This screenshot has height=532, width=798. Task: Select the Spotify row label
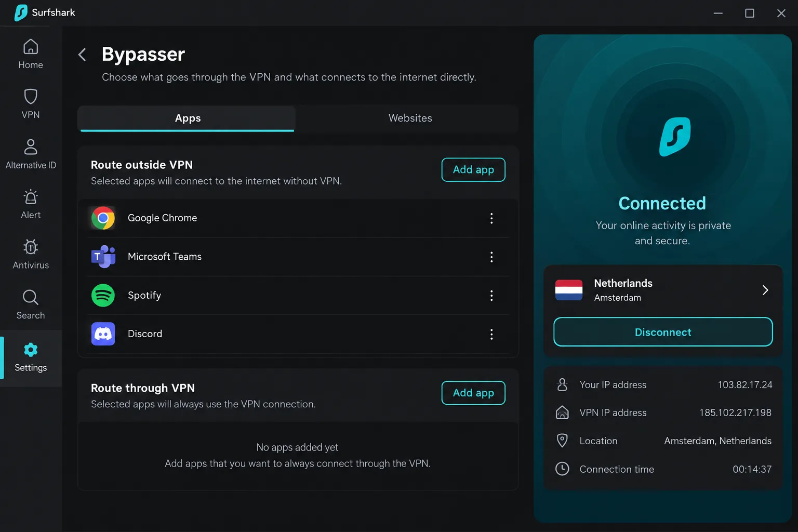tap(144, 295)
